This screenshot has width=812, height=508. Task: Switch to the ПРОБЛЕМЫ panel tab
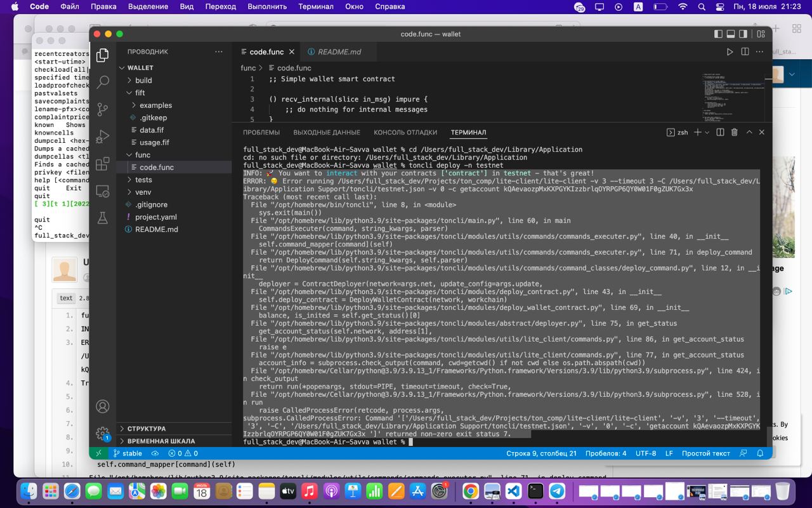(x=261, y=132)
